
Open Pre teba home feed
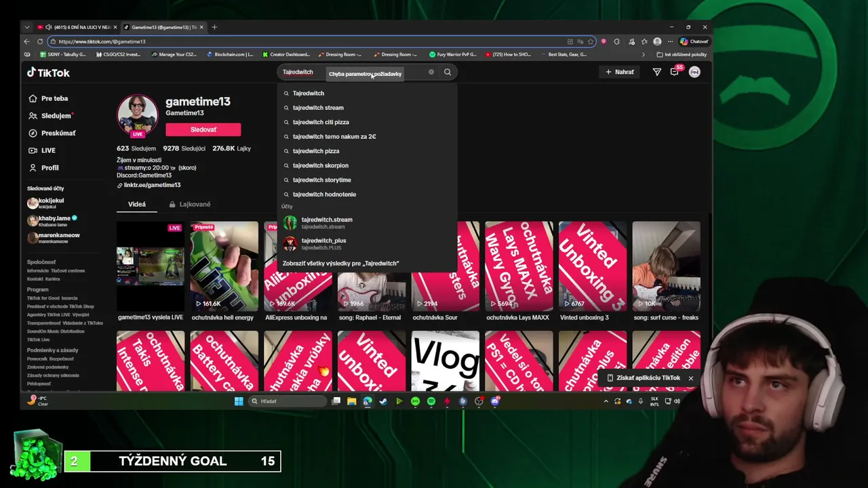point(48,98)
